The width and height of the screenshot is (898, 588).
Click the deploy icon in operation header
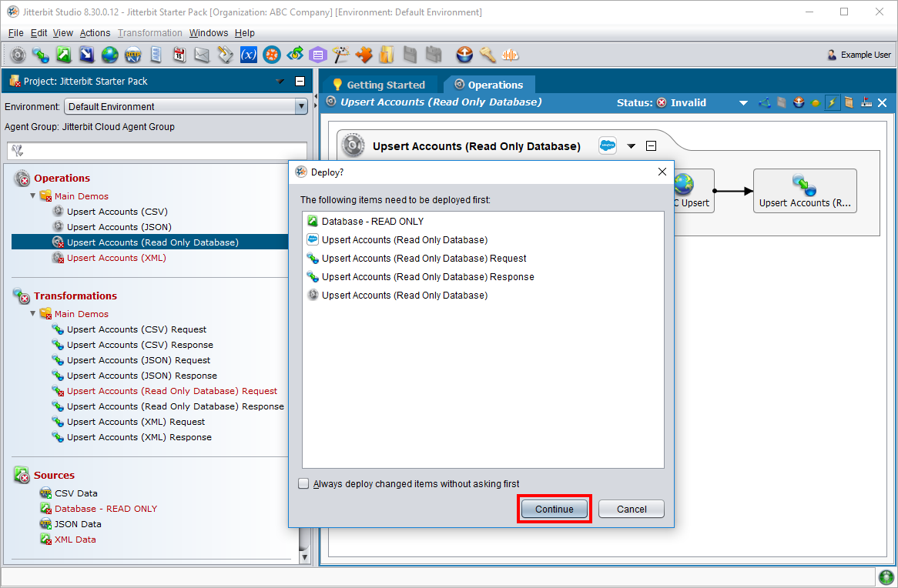[799, 102]
